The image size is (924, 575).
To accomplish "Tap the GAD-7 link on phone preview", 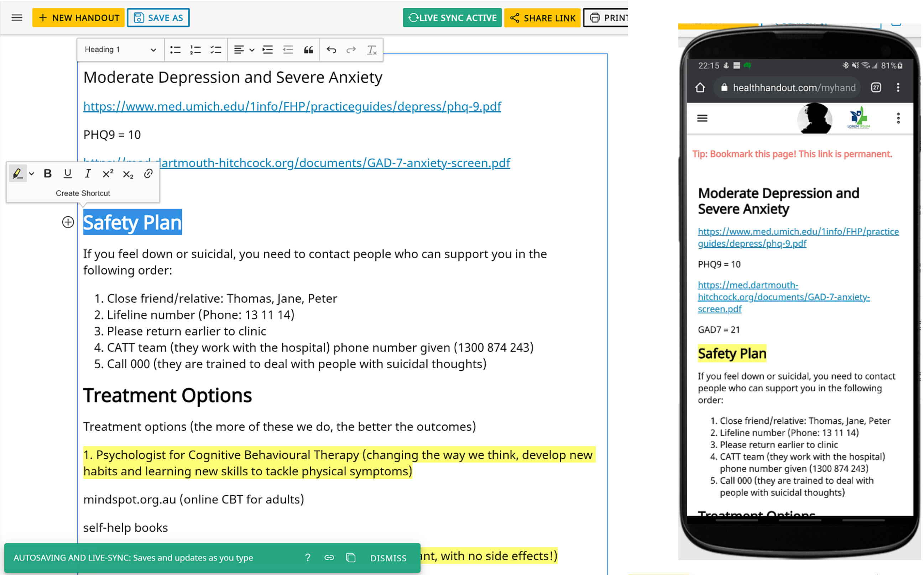I will [784, 297].
